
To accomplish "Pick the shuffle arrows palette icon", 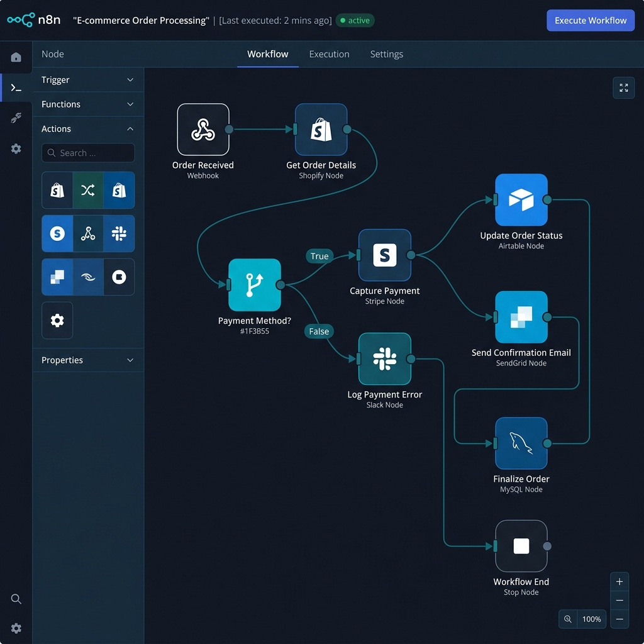I will coord(88,190).
